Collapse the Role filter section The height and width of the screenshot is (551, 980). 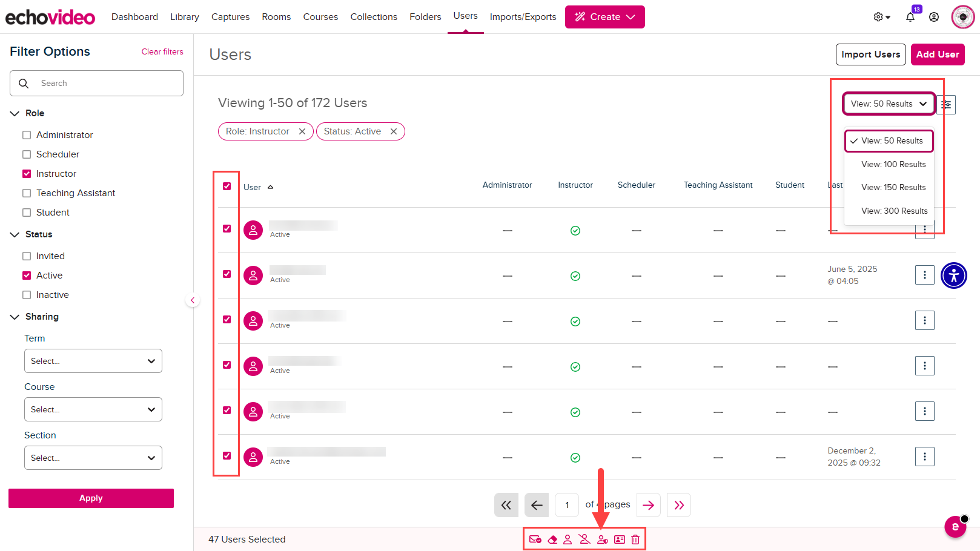pos(15,113)
